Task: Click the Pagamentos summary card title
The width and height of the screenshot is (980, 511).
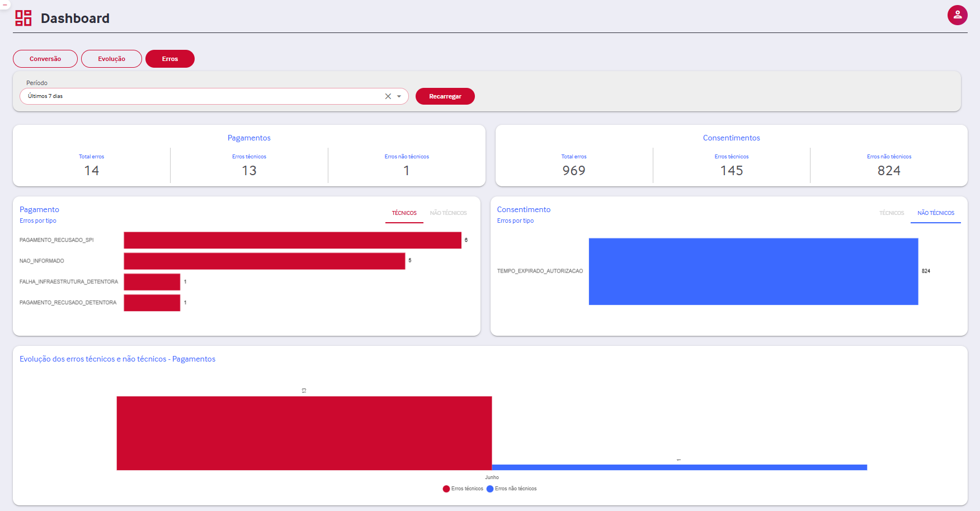Action: point(249,138)
